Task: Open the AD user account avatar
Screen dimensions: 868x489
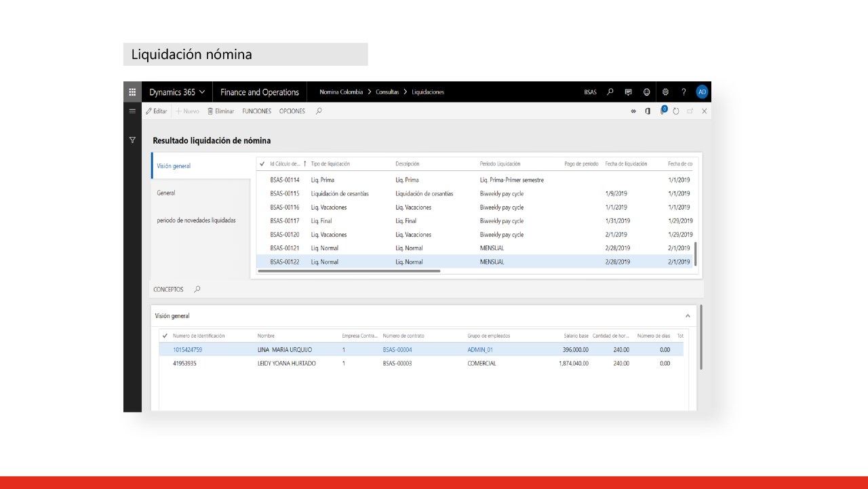Action: tap(702, 92)
